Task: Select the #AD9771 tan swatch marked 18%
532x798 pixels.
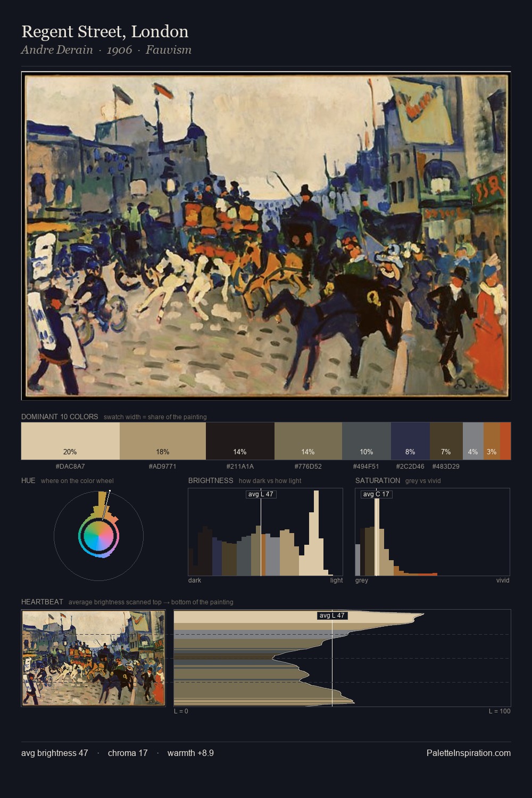Action: tap(163, 440)
